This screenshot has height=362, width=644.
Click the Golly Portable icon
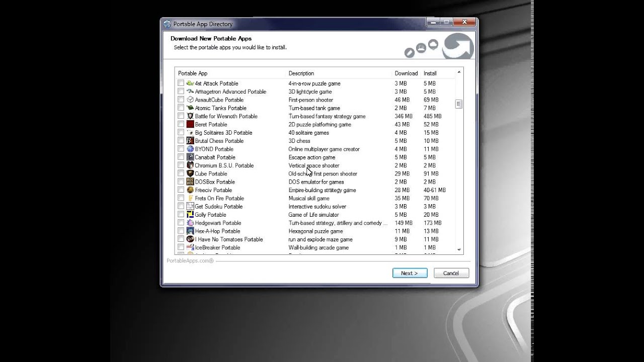pyautogui.click(x=190, y=215)
